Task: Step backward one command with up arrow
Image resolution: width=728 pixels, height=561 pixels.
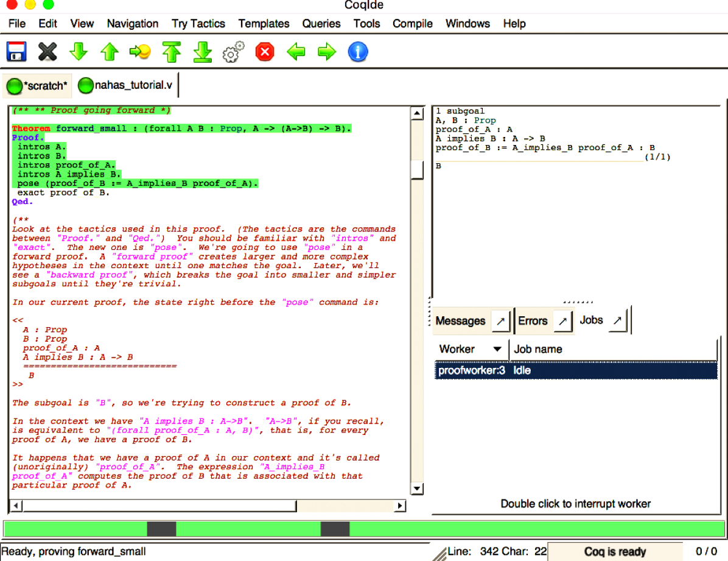Action: tap(110, 52)
